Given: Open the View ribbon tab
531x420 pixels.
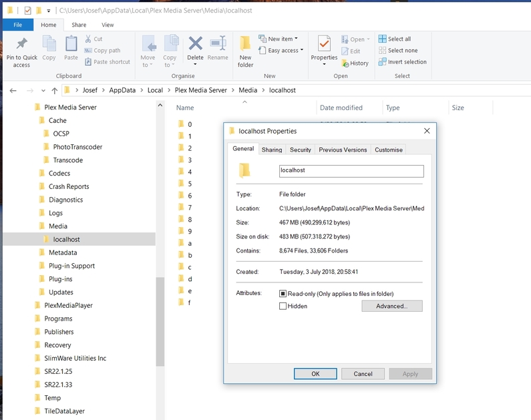Looking at the screenshot, I should click(x=108, y=25).
